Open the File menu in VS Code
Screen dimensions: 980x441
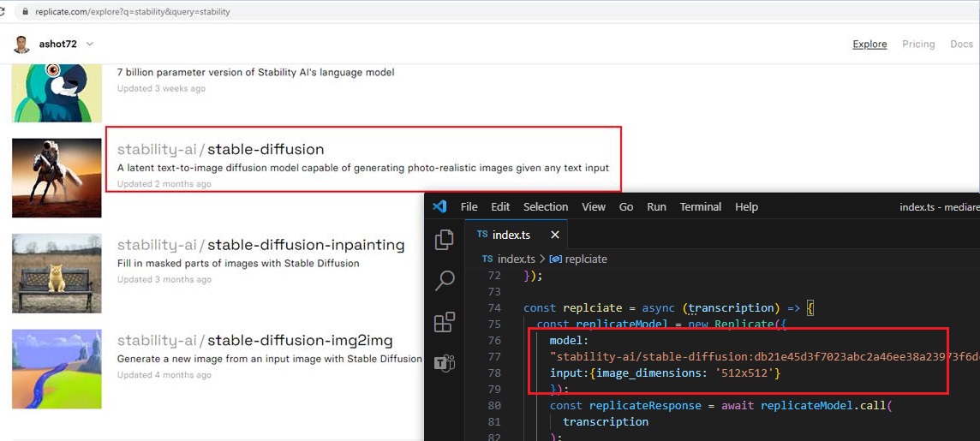pos(469,206)
